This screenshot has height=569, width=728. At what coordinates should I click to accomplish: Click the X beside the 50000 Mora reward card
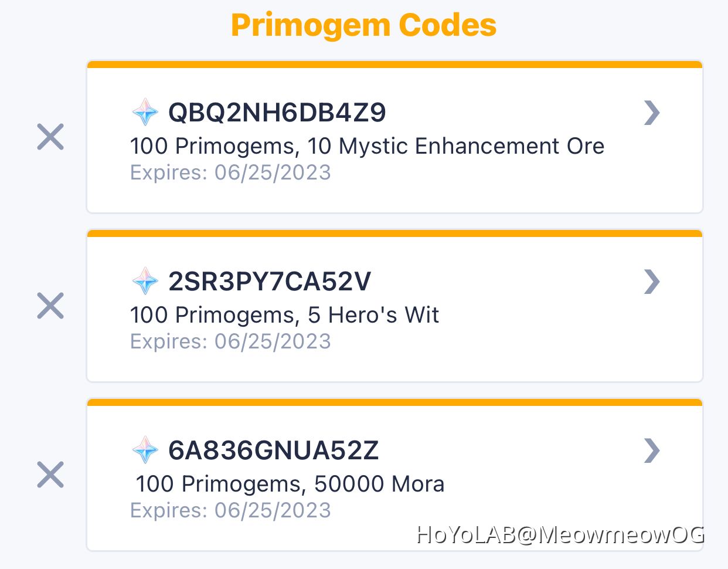50,473
